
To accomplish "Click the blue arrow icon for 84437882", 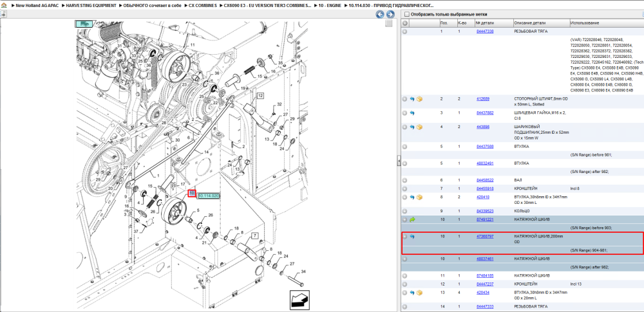I will point(412,113).
